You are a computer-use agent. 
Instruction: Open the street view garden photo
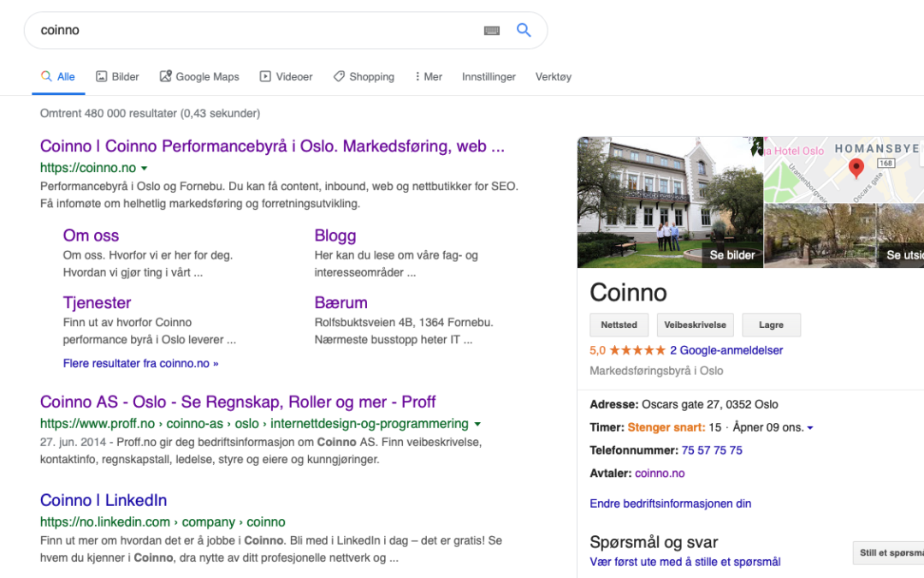pyautogui.click(x=844, y=236)
